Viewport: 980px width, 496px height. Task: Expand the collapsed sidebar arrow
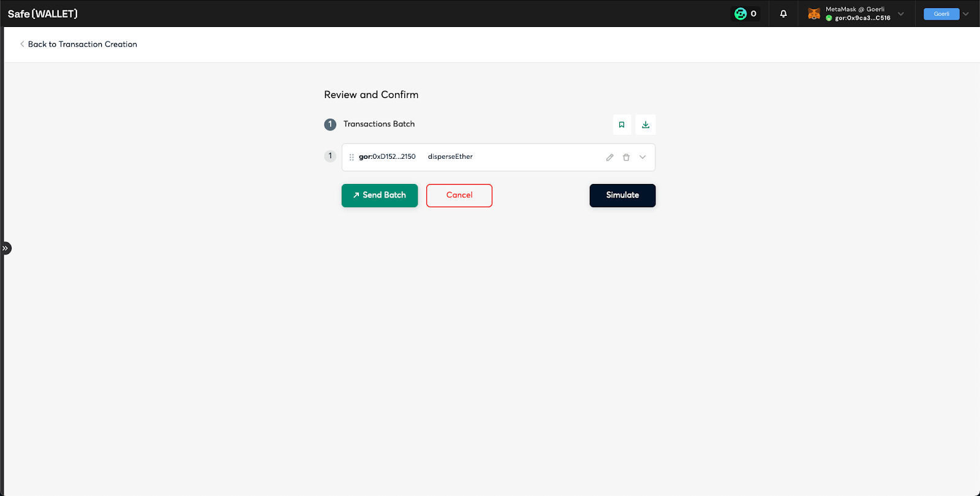click(x=6, y=248)
